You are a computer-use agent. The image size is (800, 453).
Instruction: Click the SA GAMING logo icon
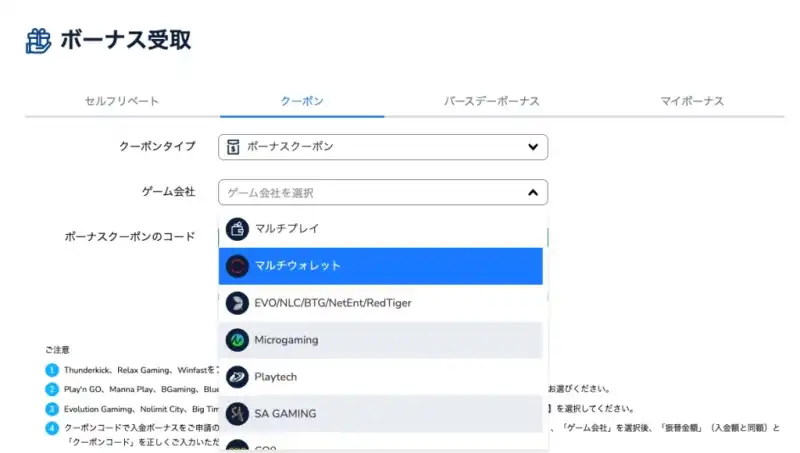coord(237,414)
